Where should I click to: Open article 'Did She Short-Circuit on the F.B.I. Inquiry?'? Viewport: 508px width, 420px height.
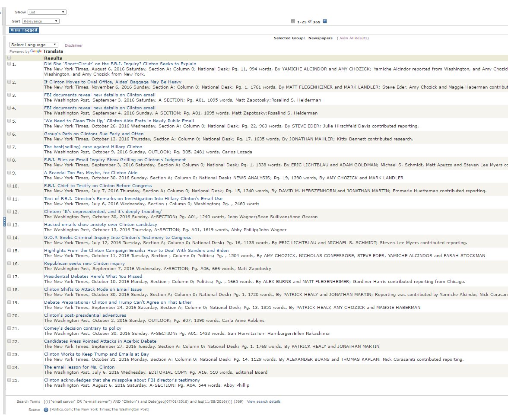pyautogui.click(x=120, y=64)
